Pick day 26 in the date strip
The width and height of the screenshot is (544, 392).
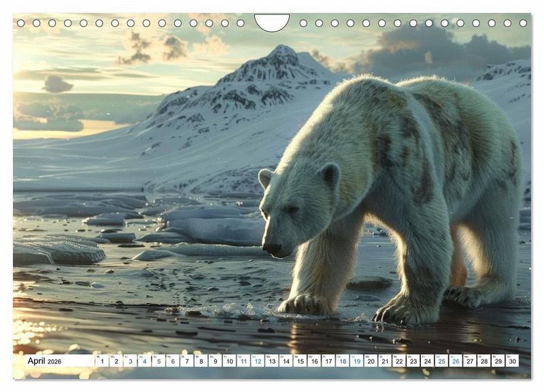tap(455, 361)
